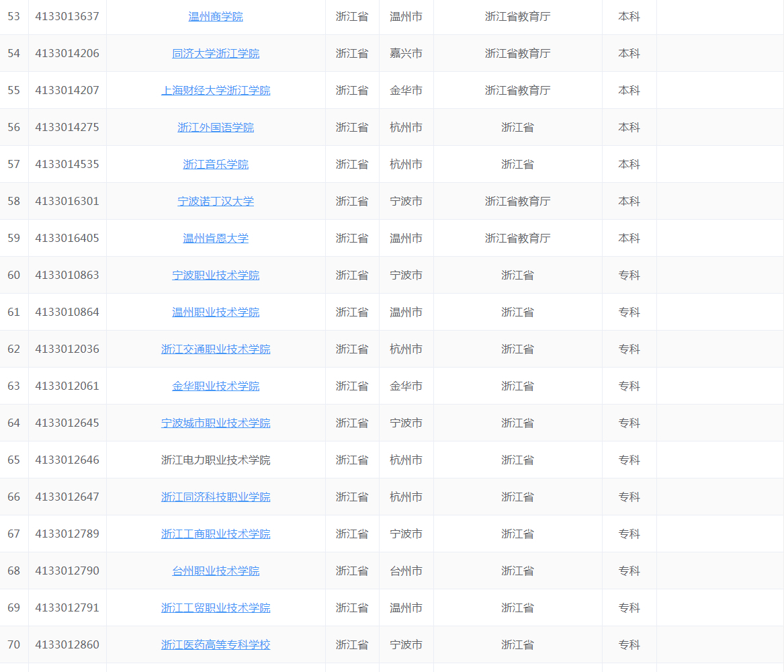The height and width of the screenshot is (672, 784).
Task: Click row number 53
Action: (14, 17)
